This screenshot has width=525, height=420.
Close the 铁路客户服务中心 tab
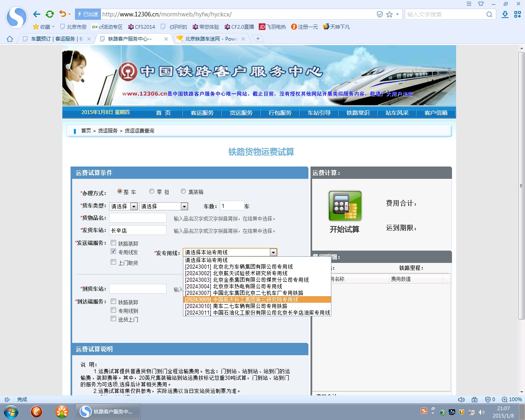pos(166,39)
